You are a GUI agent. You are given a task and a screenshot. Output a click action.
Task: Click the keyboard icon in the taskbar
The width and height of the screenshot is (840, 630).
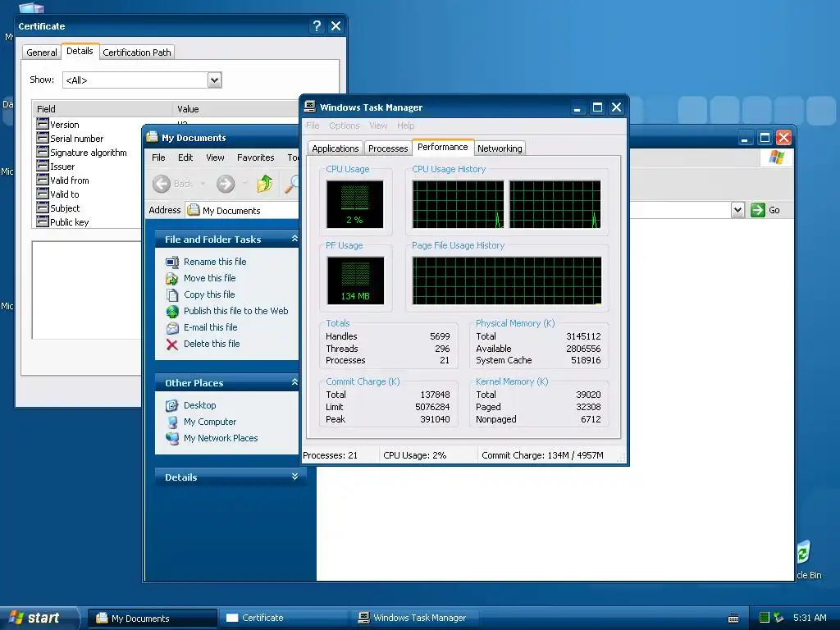click(x=734, y=619)
